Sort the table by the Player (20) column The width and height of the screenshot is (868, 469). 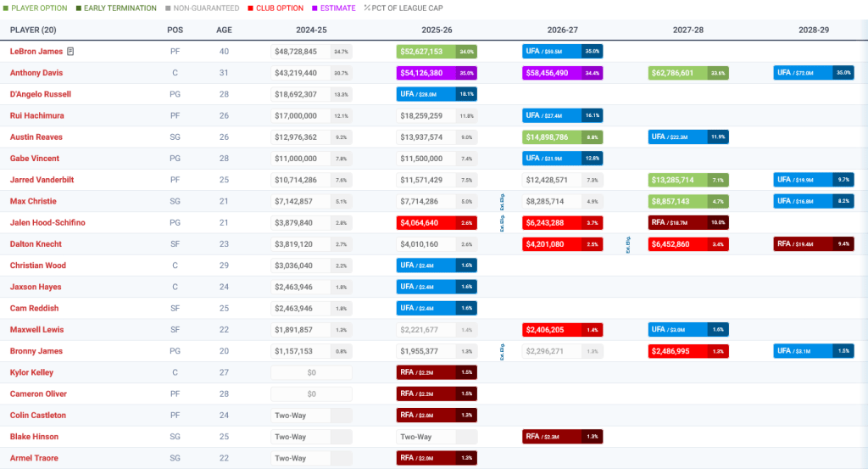(32, 30)
